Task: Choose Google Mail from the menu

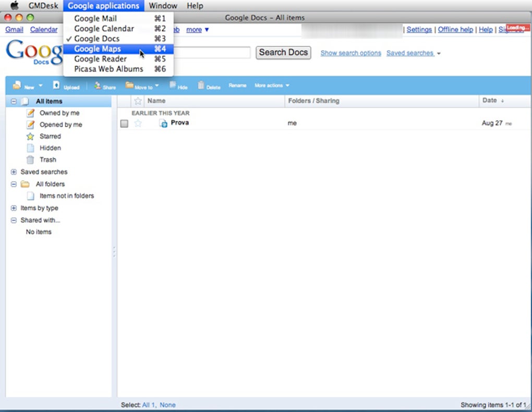Action: tap(118, 18)
